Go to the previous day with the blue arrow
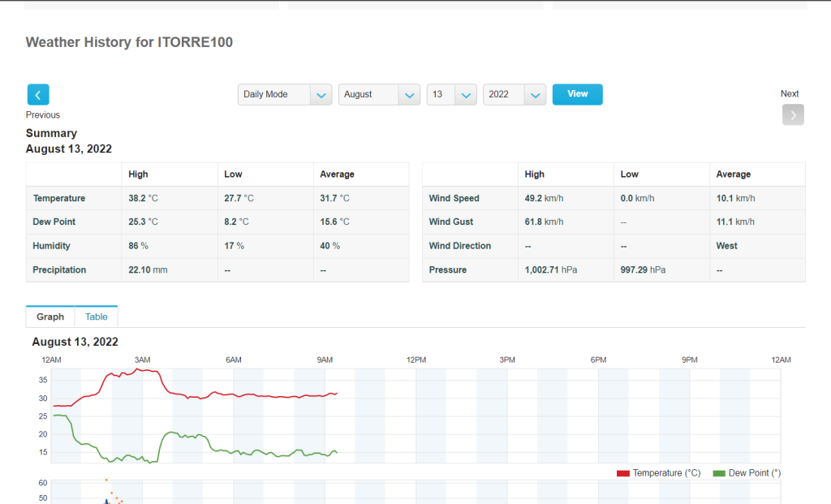 (x=38, y=95)
